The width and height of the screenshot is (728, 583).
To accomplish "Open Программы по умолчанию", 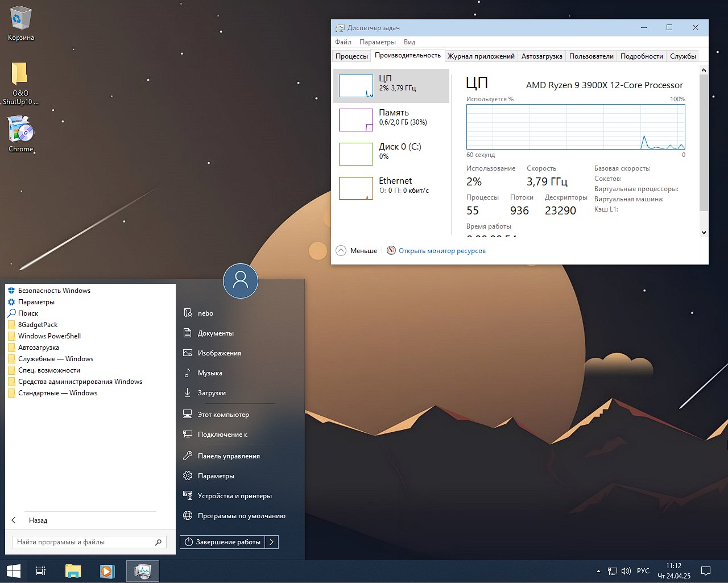I will tap(235, 516).
